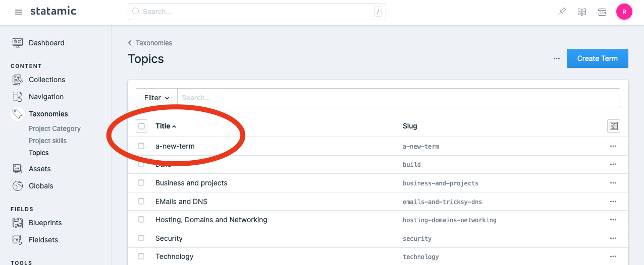This screenshot has width=644, height=265.
Task: Open actions menu for a-new-term row
Action: (613, 146)
